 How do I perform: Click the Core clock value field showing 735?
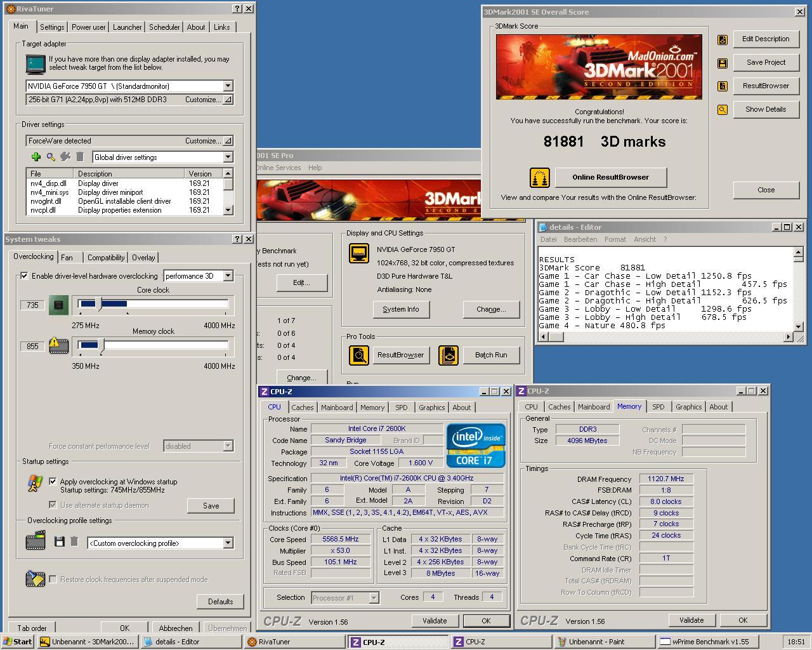(33, 305)
